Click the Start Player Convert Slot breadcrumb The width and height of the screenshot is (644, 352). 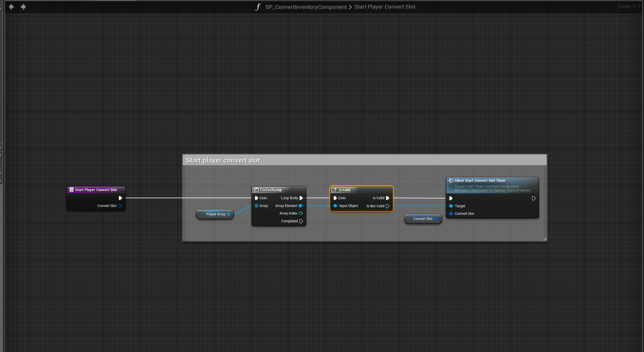pos(385,7)
